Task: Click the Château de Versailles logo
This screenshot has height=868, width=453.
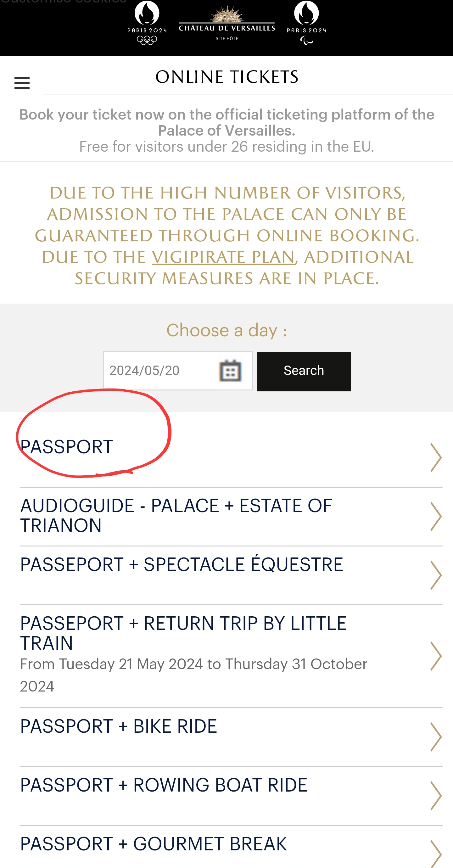Action: (227, 24)
